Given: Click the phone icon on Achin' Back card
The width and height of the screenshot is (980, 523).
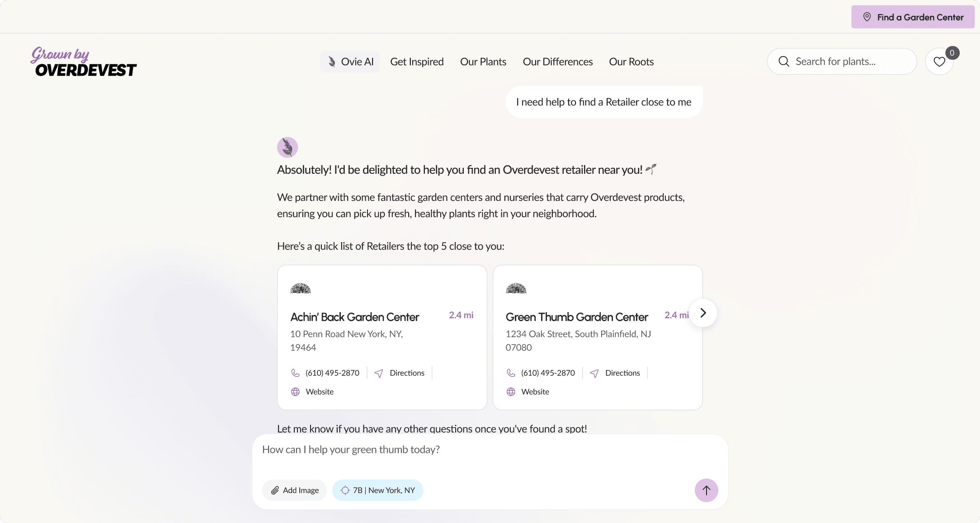Looking at the screenshot, I should [295, 373].
